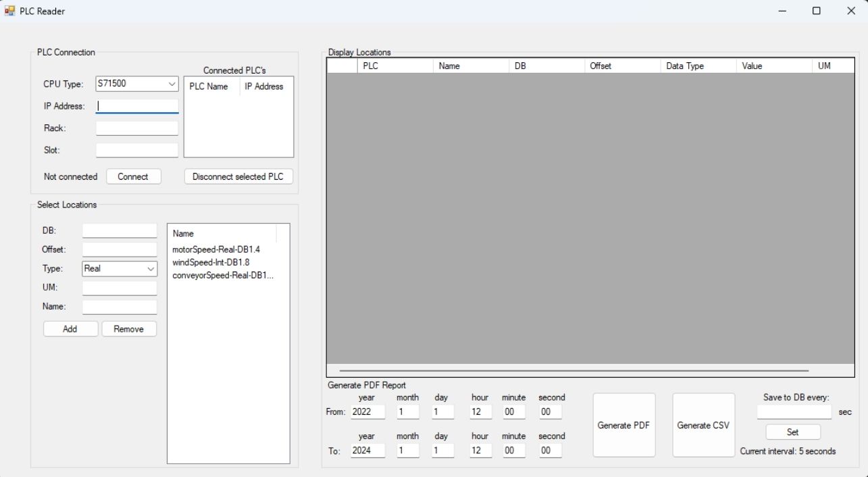Click the From hour field showing 12
Screen dimensions: 868x477
tap(480, 411)
